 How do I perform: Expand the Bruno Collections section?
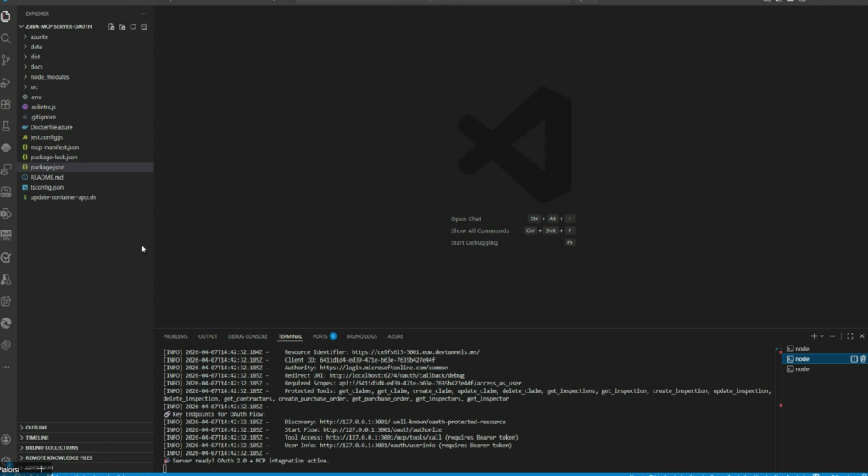(52, 448)
